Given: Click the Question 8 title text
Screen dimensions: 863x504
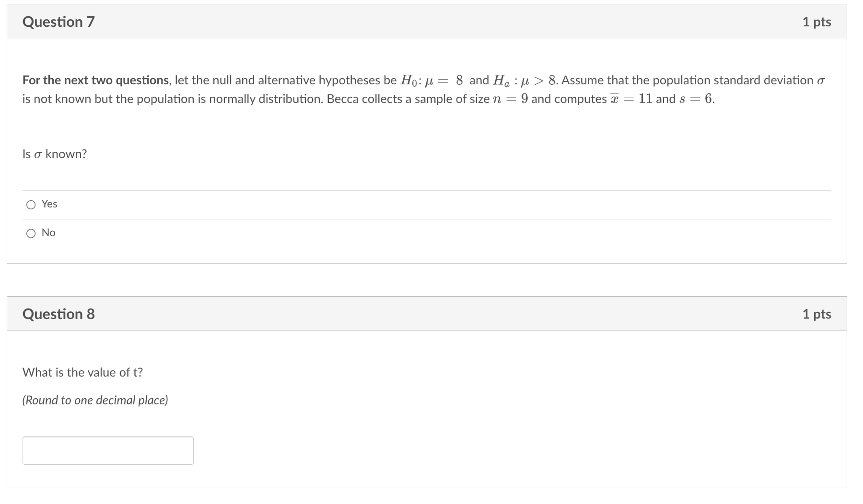Looking at the screenshot, I should [58, 314].
